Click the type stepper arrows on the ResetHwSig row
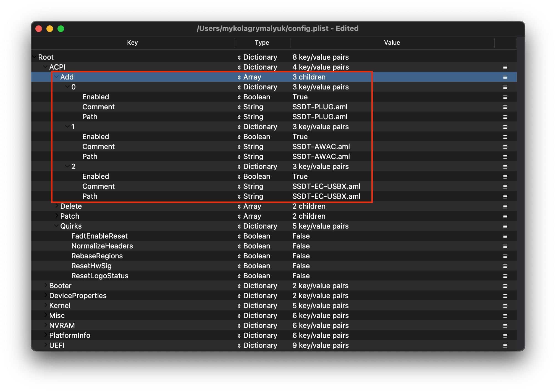The height and width of the screenshot is (392, 556). [239, 266]
